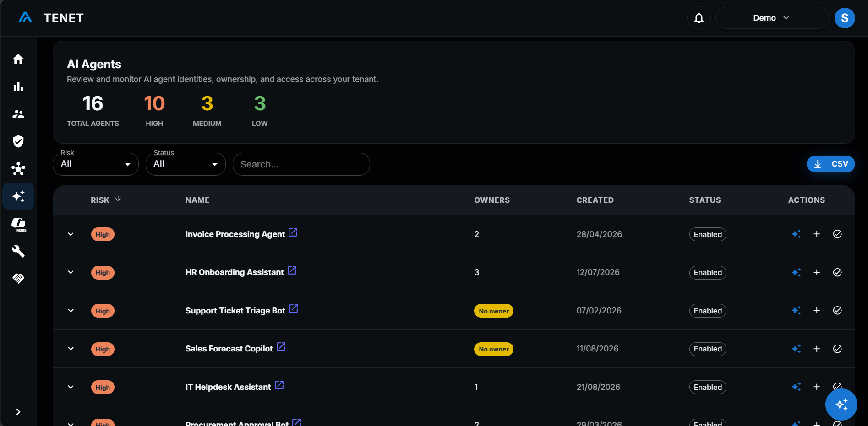This screenshot has height=426, width=868.
Task: Open the notifications bell
Action: pyautogui.click(x=699, y=18)
